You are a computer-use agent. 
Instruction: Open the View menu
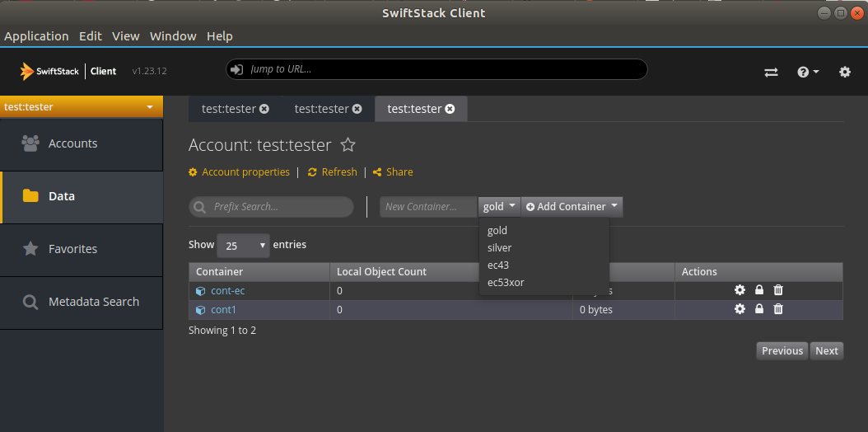(x=126, y=36)
